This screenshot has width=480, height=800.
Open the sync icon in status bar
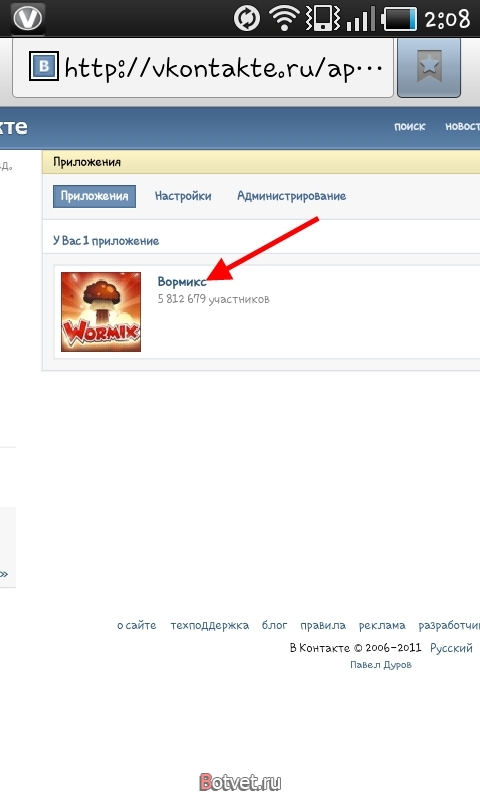(x=247, y=19)
